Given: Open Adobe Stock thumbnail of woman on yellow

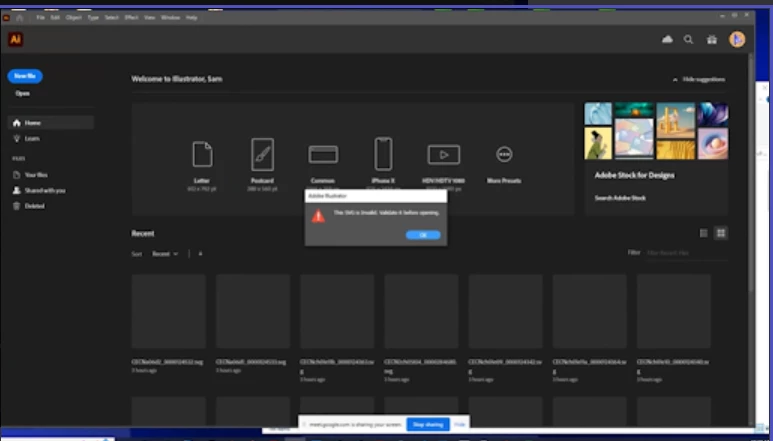Looking at the screenshot, I should [x=598, y=143].
